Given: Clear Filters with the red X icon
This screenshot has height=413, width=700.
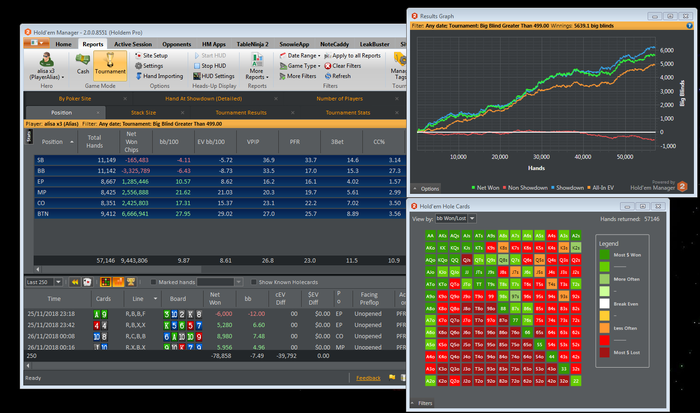Looking at the screenshot, I should pyautogui.click(x=343, y=66).
